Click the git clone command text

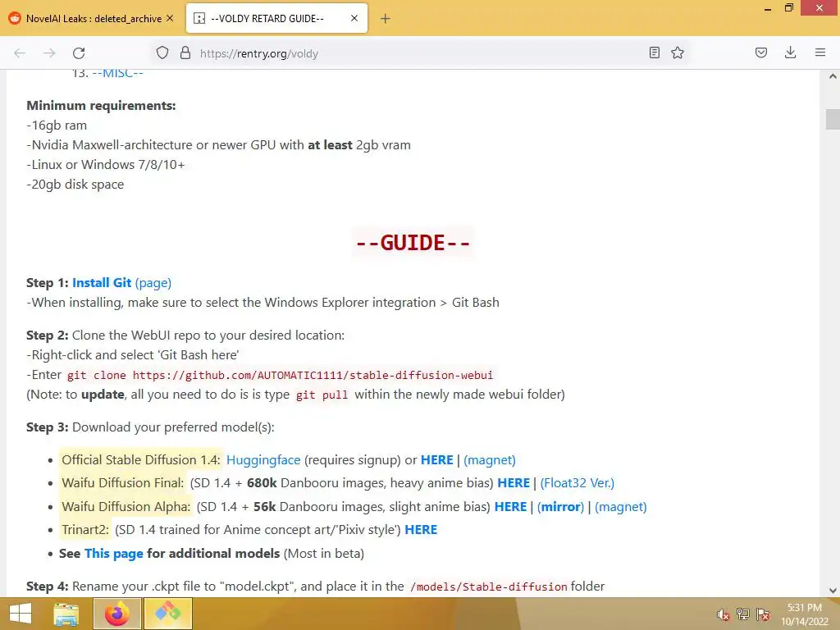coord(281,376)
